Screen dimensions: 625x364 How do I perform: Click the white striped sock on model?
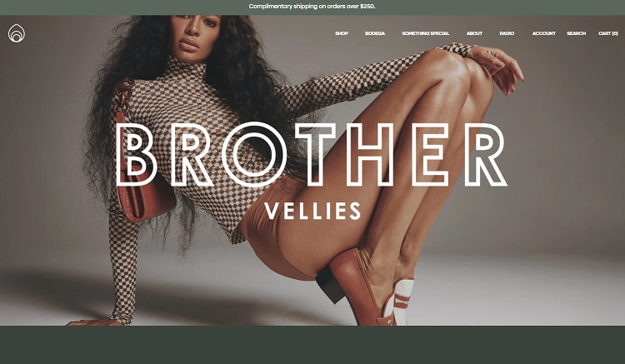click(402, 301)
